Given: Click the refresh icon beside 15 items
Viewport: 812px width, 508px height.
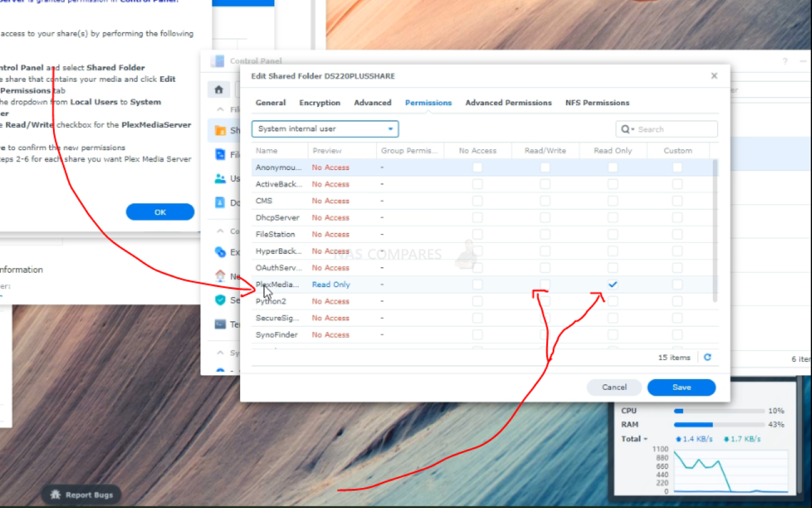Looking at the screenshot, I should pos(708,357).
